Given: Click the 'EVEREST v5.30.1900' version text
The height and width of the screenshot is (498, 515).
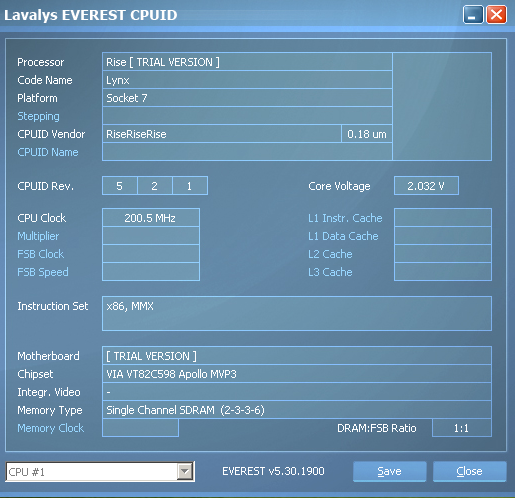Looking at the screenshot, I should click(x=273, y=471).
